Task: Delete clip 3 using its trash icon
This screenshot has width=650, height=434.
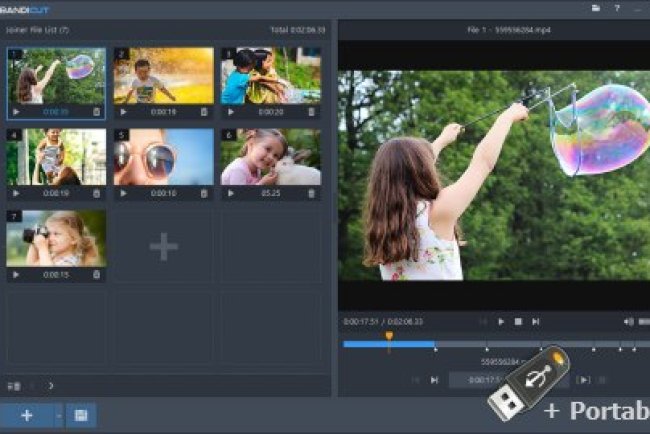Action: (x=311, y=112)
